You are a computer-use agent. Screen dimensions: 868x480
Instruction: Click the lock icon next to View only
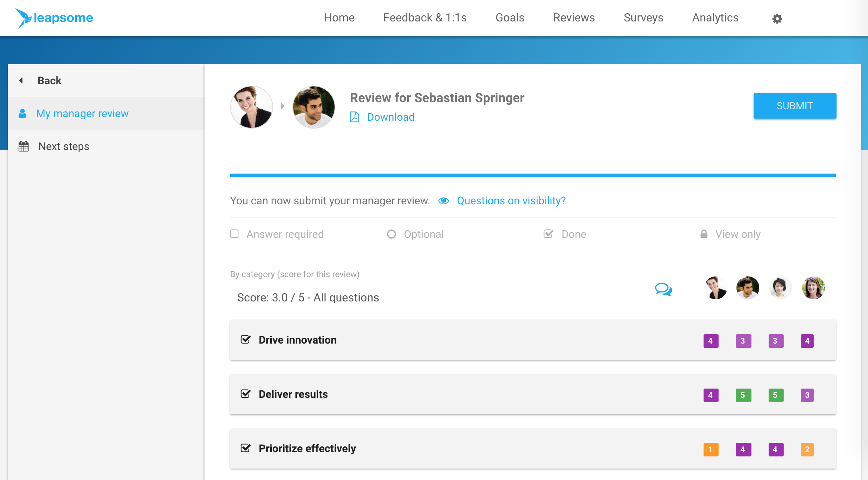click(704, 234)
